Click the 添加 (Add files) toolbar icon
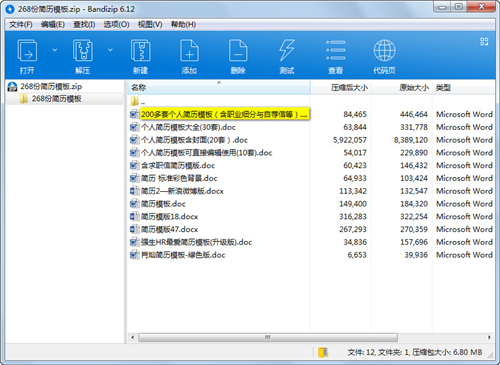 coord(189,50)
